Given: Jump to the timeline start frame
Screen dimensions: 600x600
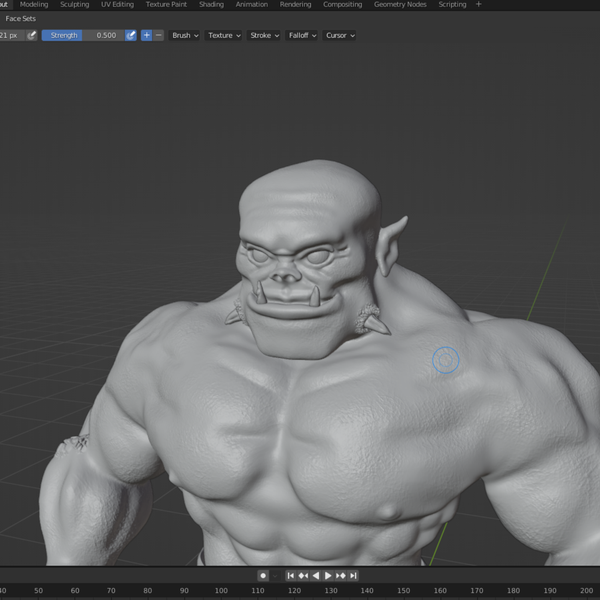Looking at the screenshot, I should click(x=291, y=576).
